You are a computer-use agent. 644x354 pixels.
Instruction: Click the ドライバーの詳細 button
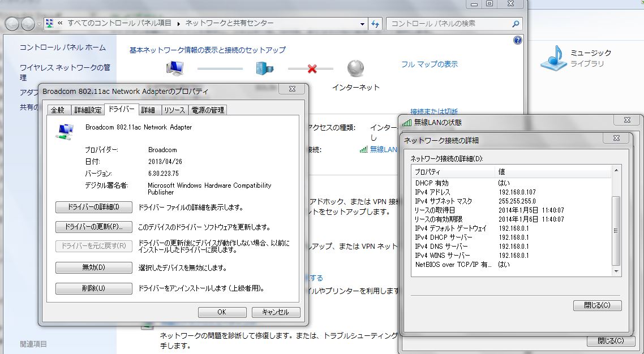[93, 207]
